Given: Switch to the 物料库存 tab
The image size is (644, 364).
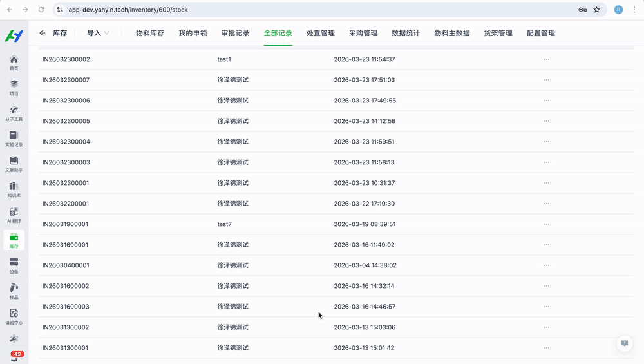Looking at the screenshot, I should 150,33.
